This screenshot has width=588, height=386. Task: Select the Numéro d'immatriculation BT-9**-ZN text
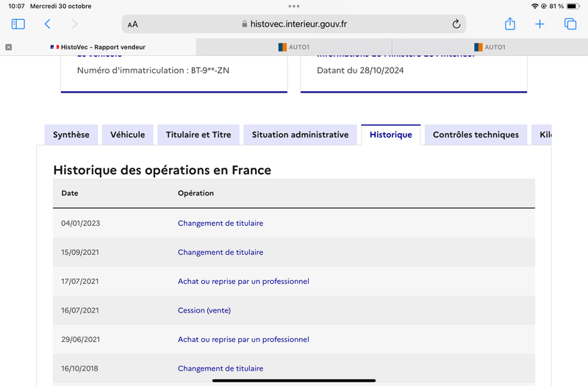(x=153, y=71)
